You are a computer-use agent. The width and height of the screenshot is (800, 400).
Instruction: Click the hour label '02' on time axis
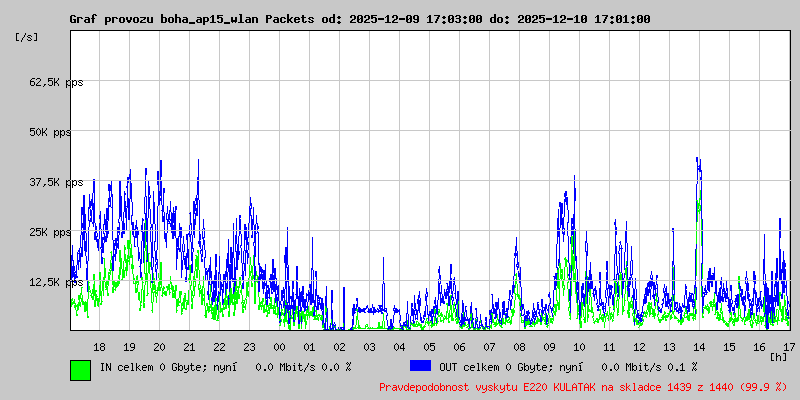[x=339, y=347]
